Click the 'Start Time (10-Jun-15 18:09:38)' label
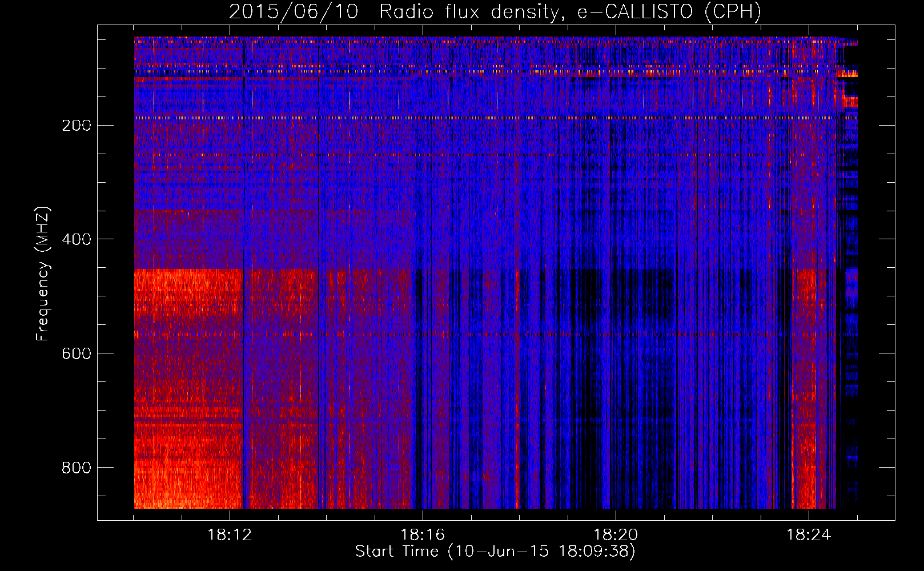 495,552
